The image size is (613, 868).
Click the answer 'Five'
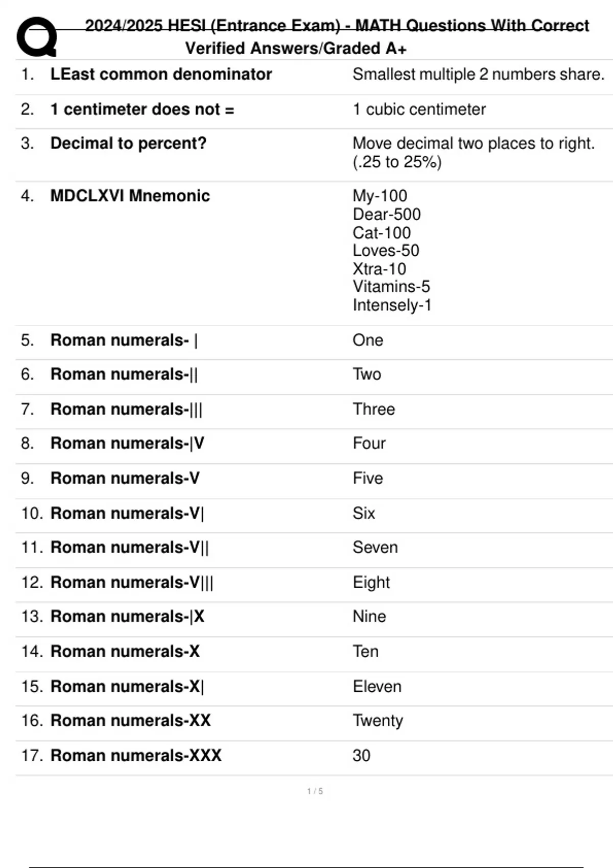point(367,478)
